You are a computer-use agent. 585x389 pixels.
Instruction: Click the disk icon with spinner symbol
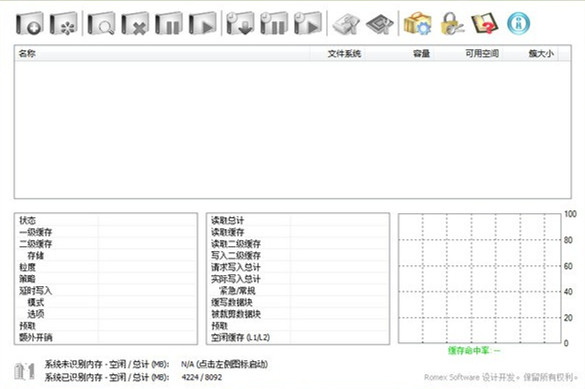click(x=64, y=23)
